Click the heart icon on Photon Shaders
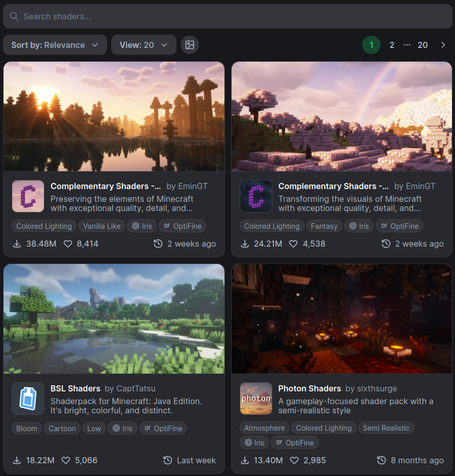This screenshot has height=476, width=455. (293, 460)
